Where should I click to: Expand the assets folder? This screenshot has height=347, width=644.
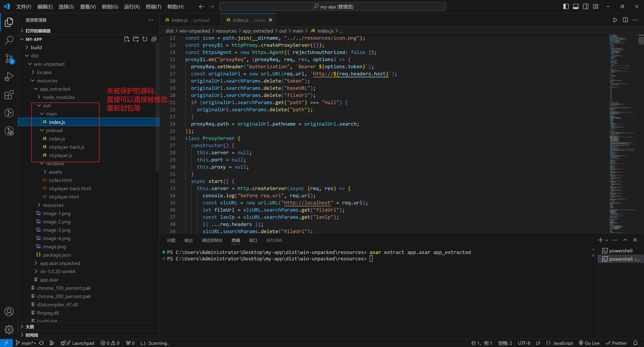(x=89, y=172)
